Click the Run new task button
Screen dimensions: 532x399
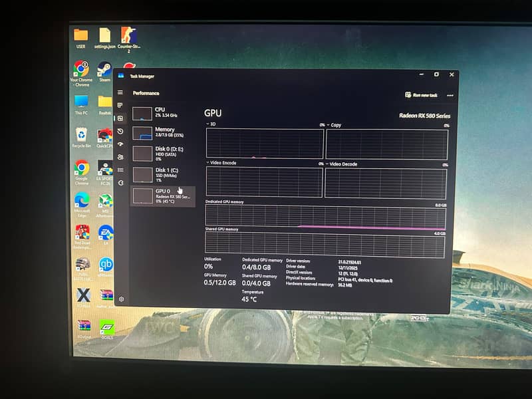[421, 95]
